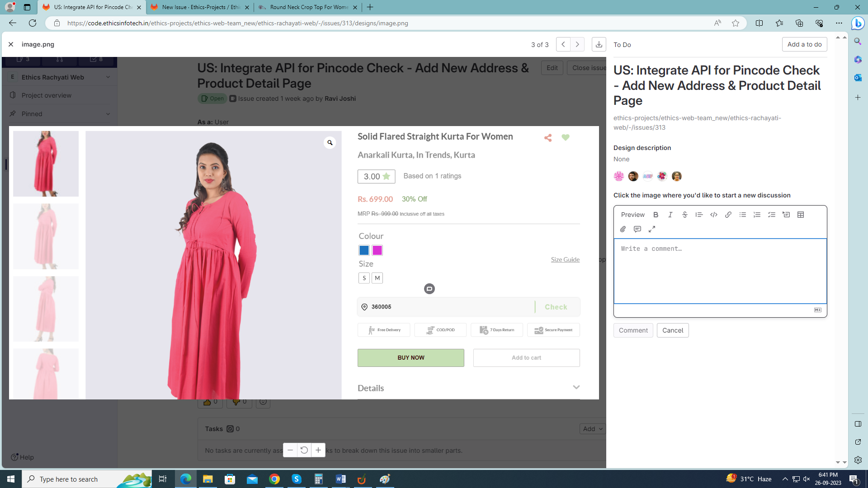
Task: Insert a link using link icon
Action: (728, 215)
